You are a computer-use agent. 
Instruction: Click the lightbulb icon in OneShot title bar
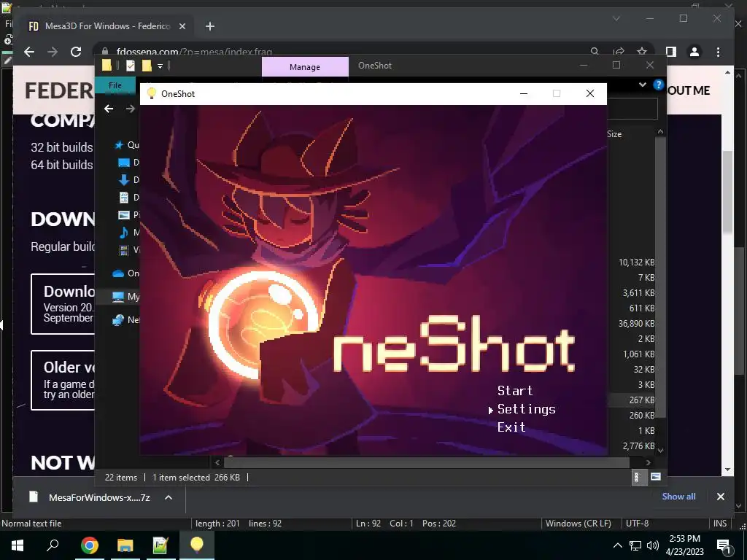click(x=152, y=93)
